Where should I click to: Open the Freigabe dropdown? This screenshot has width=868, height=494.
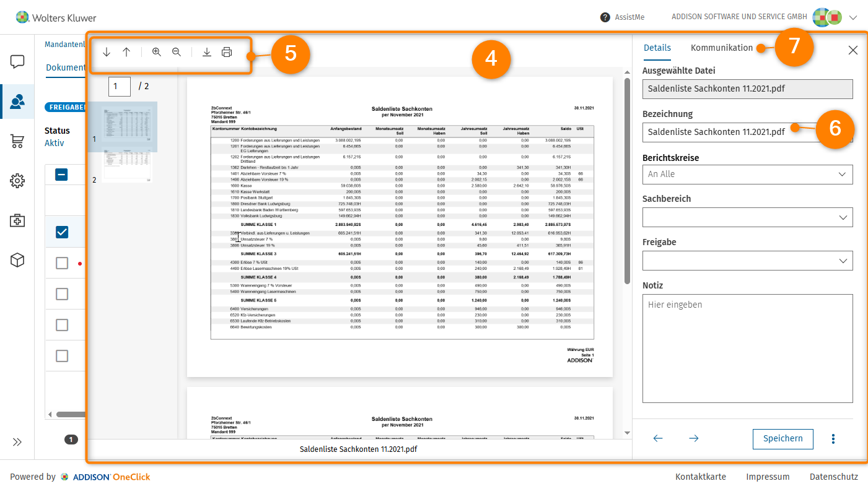pos(748,261)
